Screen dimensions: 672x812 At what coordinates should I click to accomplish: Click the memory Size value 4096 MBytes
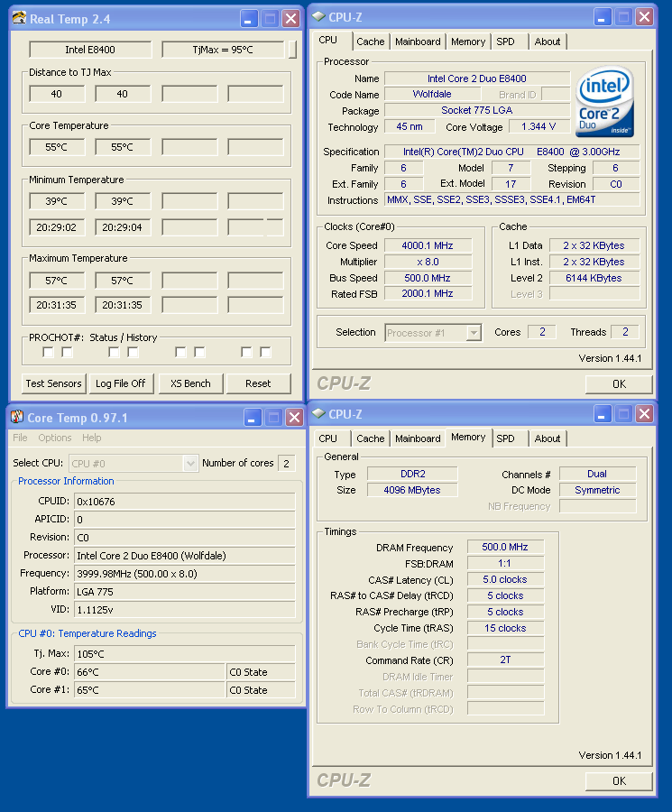click(x=412, y=490)
